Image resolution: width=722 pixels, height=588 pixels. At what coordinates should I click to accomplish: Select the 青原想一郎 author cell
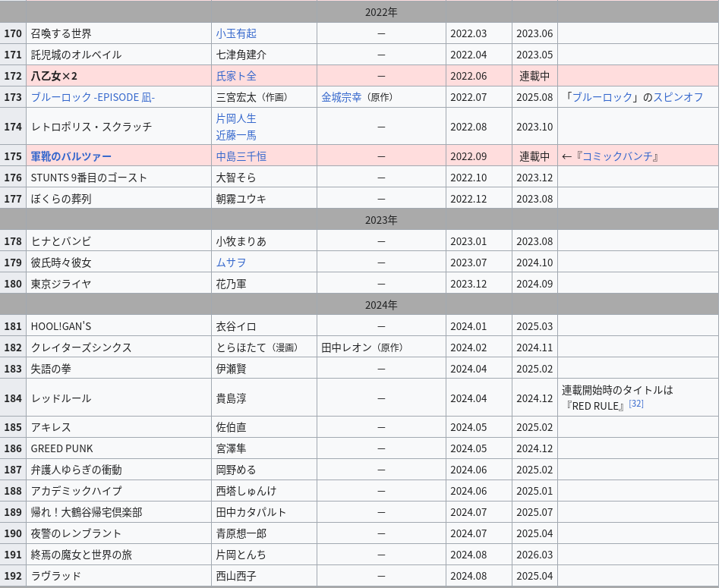264,533
